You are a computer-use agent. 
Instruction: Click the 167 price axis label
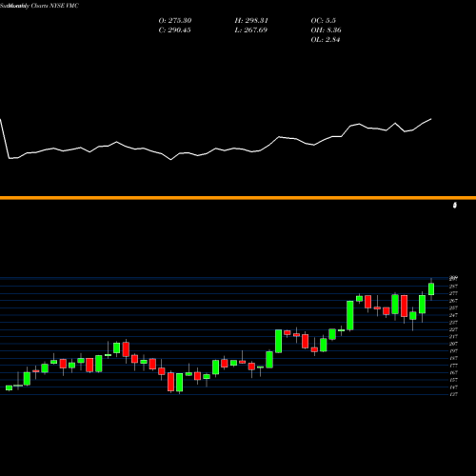pos(453,373)
